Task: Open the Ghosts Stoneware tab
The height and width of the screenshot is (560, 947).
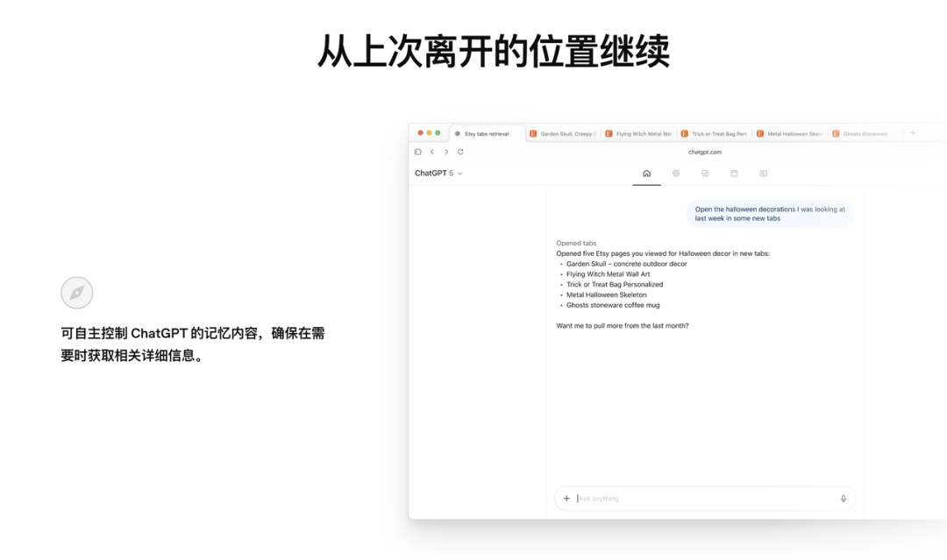Action: (x=865, y=134)
